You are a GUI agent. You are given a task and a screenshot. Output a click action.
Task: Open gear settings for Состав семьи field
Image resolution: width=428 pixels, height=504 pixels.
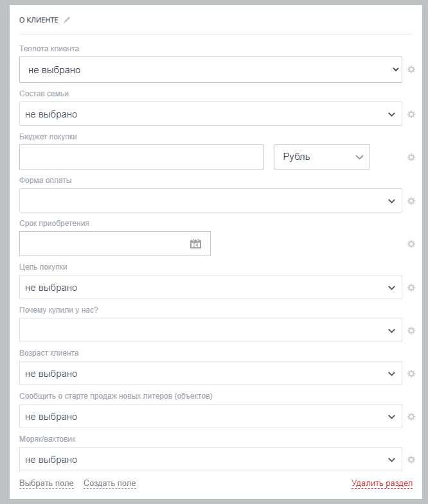(411, 114)
